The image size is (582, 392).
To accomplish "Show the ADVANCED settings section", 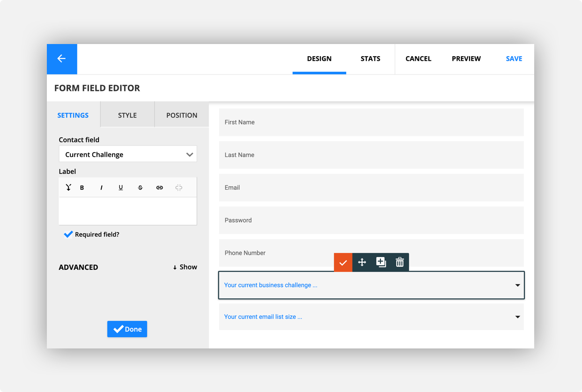I will point(185,267).
